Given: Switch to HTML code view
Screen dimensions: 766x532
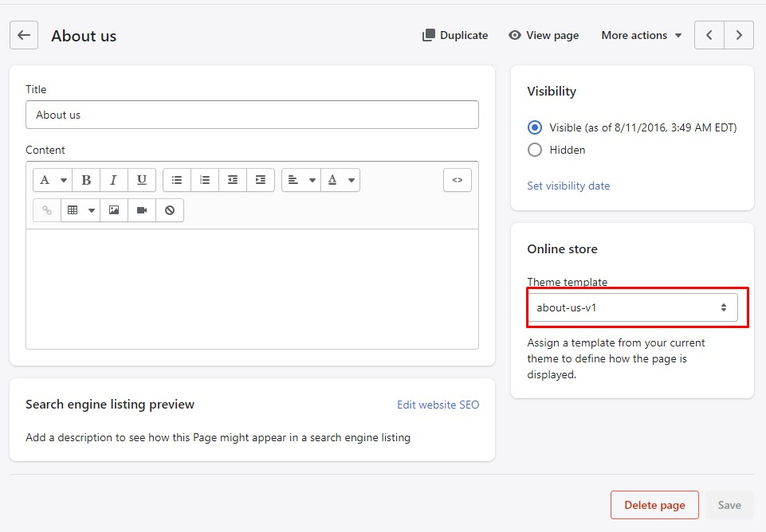Looking at the screenshot, I should click(458, 180).
